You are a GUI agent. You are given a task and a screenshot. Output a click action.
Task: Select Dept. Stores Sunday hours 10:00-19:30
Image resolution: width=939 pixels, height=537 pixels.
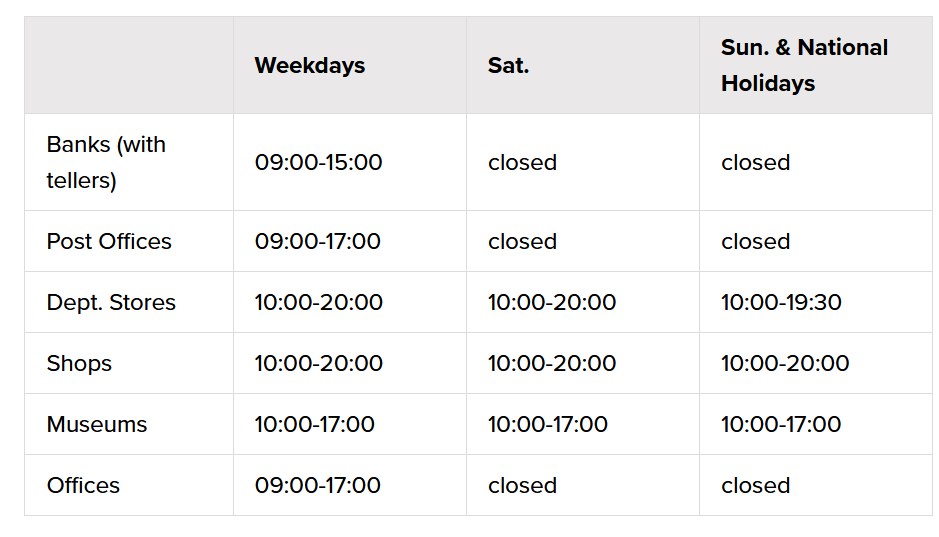pyautogui.click(x=781, y=303)
